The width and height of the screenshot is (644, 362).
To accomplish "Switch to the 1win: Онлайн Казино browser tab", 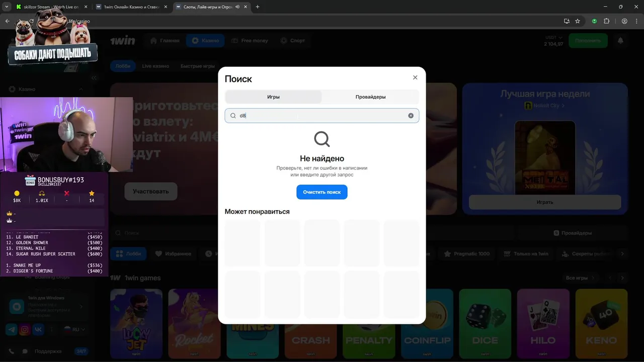I will (132, 7).
